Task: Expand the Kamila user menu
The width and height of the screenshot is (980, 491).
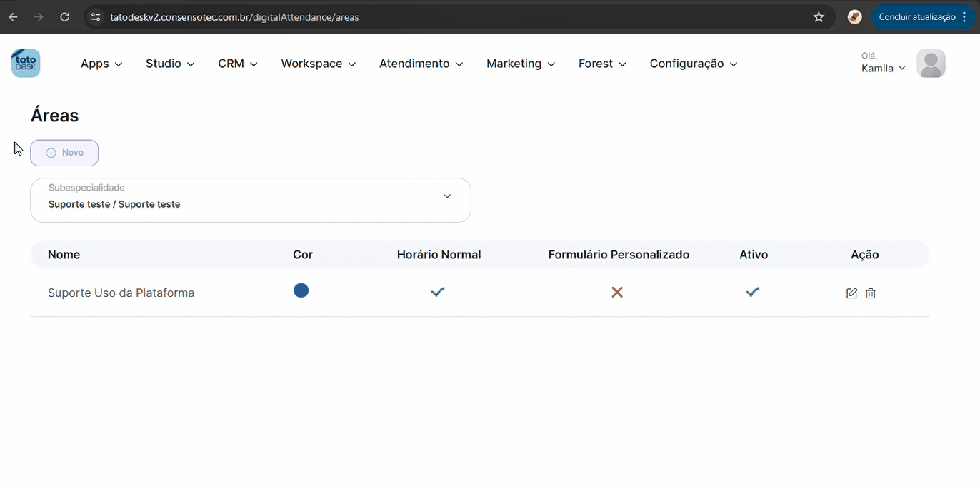Action: coord(884,69)
